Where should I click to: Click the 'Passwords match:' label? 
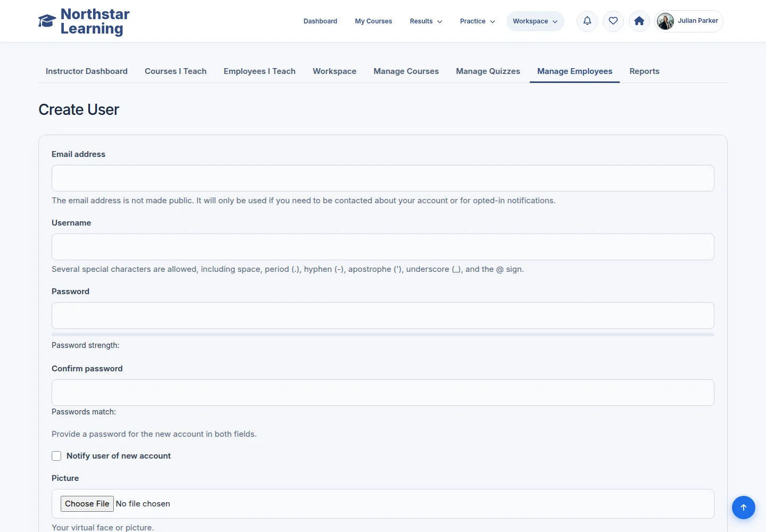[84, 412]
